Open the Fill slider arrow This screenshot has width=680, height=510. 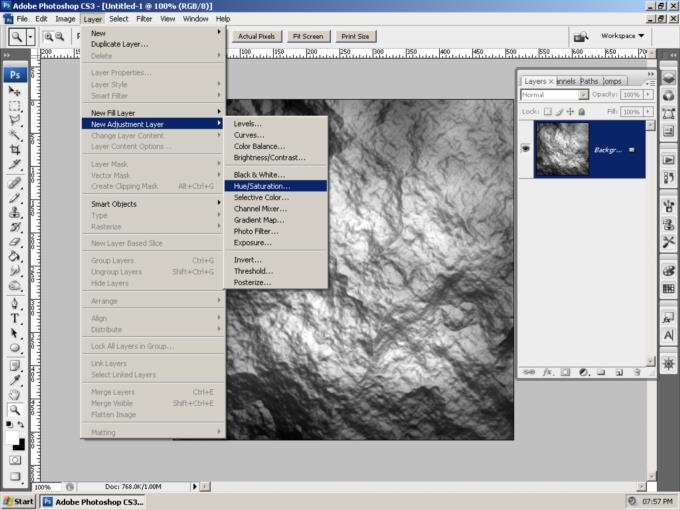(648, 111)
